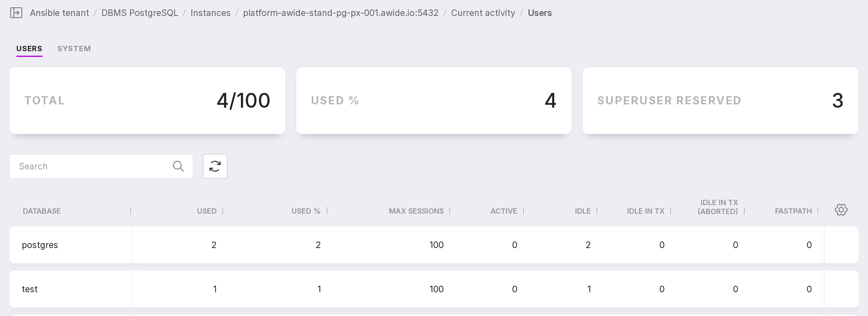The height and width of the screenshot is (316, 868).
Task: Click the SUPERUSER RESERVED card
Action: click(720, 101)
